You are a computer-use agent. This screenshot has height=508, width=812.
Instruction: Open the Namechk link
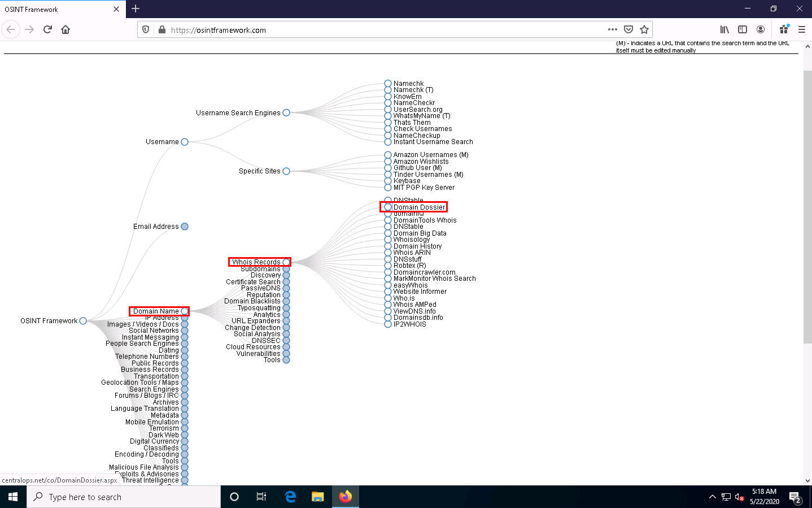click(408, 84)
